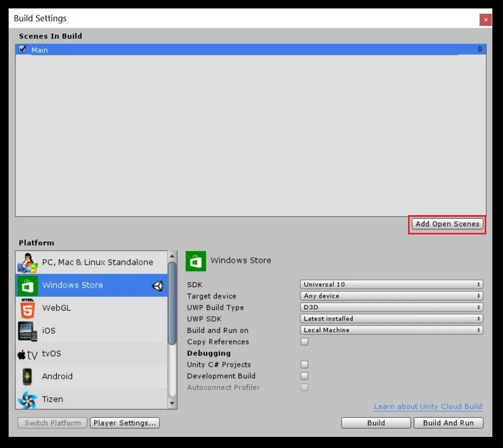Open the Build and Run on dropdown
The image size is (503, 448).
(391, 330)
